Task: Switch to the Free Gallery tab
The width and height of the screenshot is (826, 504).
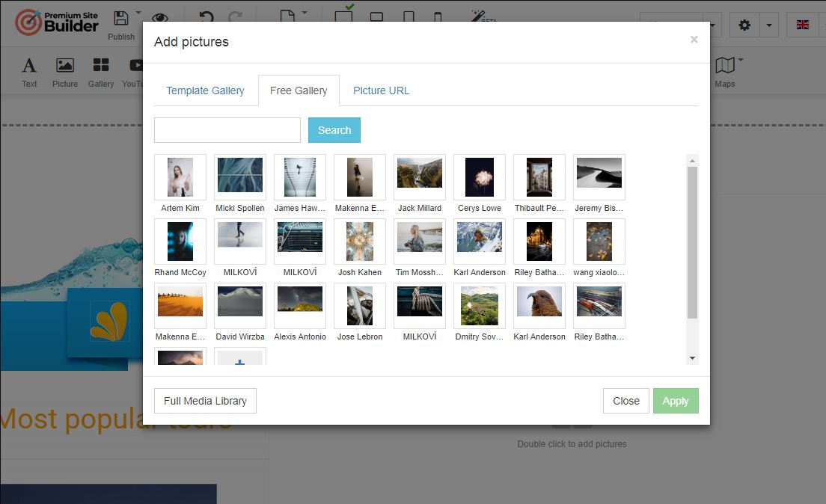Action: (x=299, y=90)
